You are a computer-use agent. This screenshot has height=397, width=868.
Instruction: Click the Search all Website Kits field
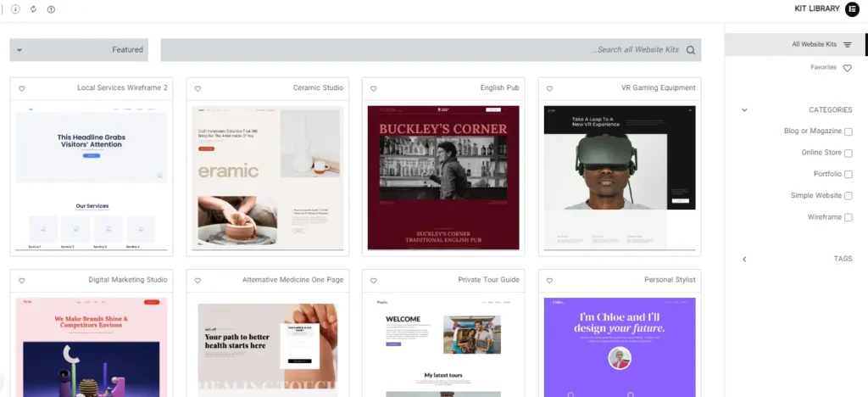424,50
